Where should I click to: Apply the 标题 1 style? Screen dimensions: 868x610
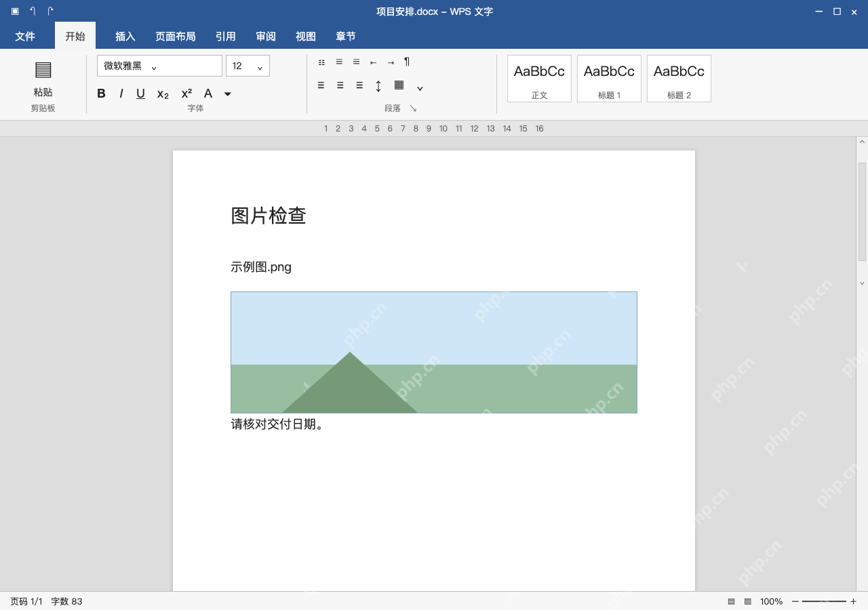(x=609, y=79)
